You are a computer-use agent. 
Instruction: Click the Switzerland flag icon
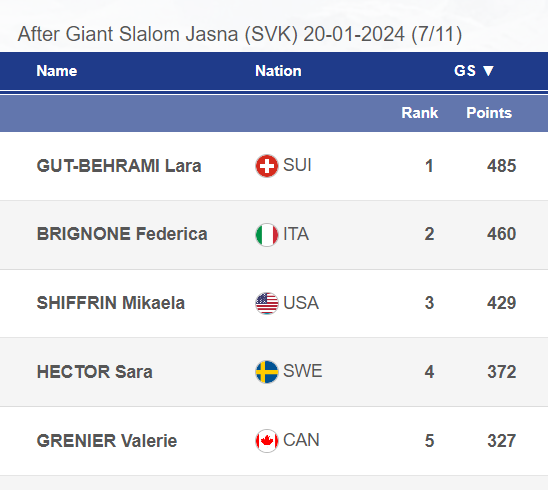(267, 166)
